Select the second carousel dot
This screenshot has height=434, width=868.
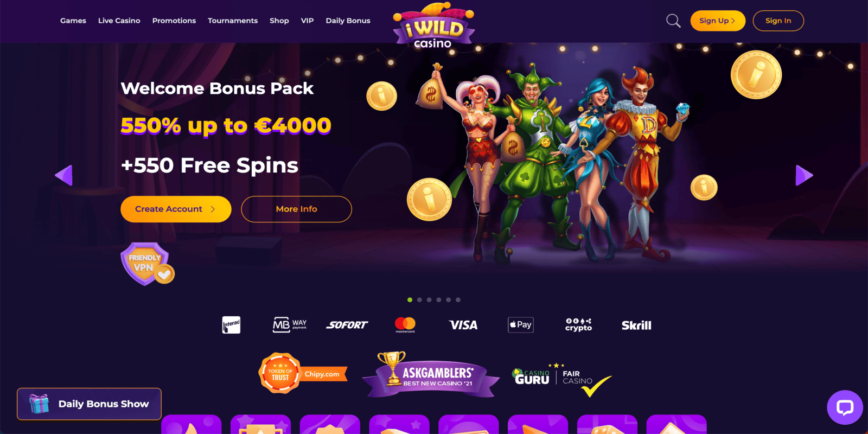point(419,300)
